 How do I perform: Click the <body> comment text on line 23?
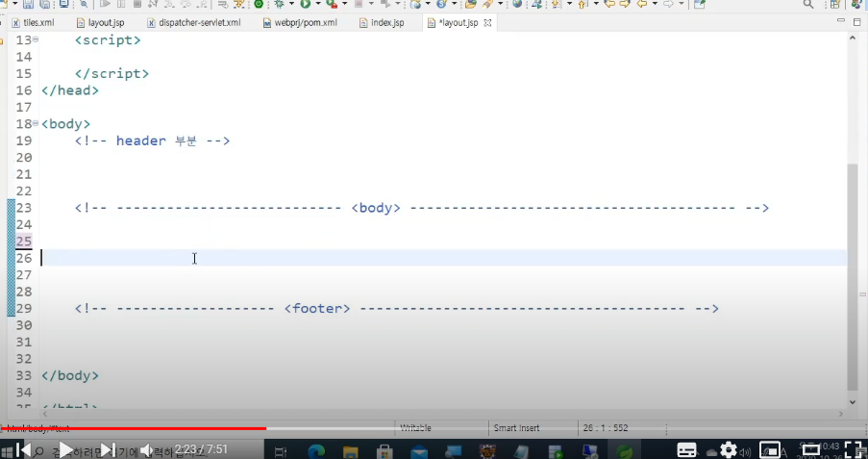375,208
